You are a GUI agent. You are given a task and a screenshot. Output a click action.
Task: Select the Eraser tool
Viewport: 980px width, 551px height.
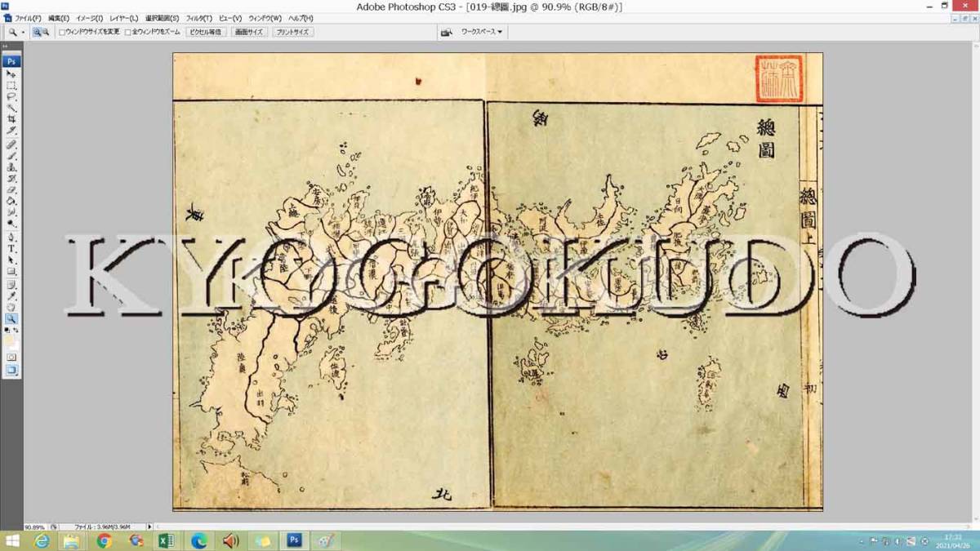click(x=11, y=190)
